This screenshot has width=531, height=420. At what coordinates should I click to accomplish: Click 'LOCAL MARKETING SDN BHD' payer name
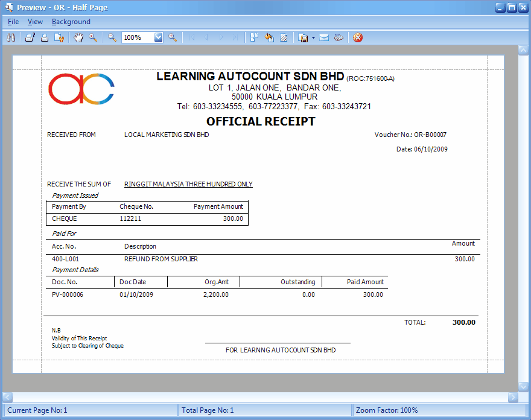click(x=167, y=135)
